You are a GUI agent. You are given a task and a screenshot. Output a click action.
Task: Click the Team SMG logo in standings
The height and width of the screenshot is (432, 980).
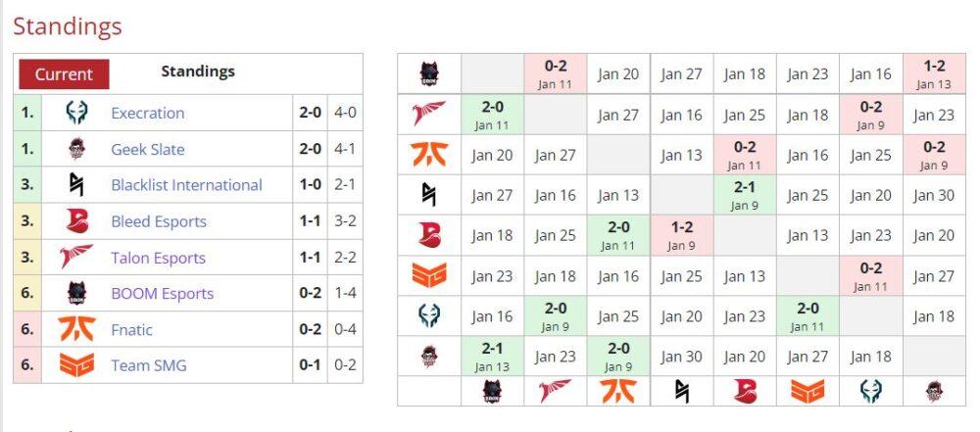76,365
